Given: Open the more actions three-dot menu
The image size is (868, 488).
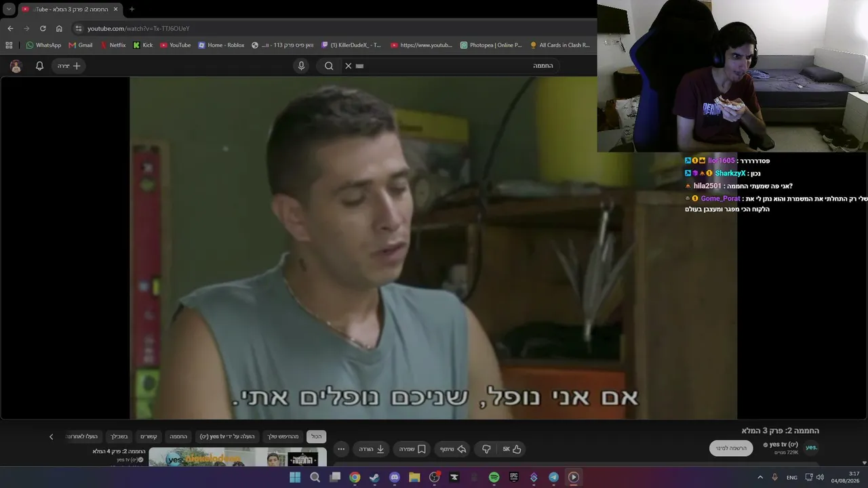Looking at the screenshot, I should click(x=341, y=449).
